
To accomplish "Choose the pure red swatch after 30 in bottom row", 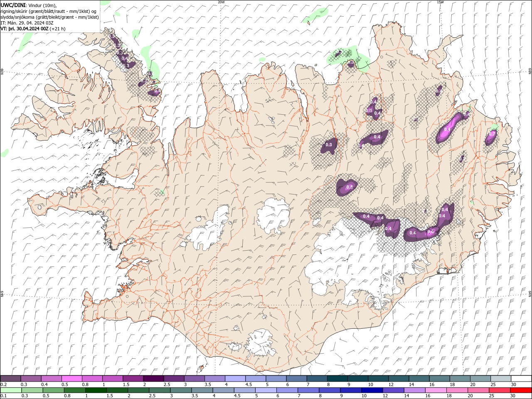I will point(521,390).
